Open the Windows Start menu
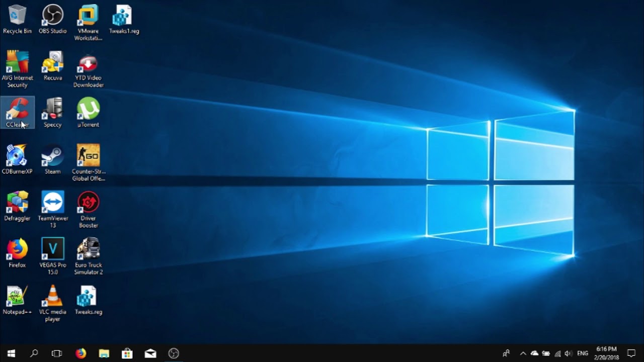The image size is (644, 362). click(11, 353)
